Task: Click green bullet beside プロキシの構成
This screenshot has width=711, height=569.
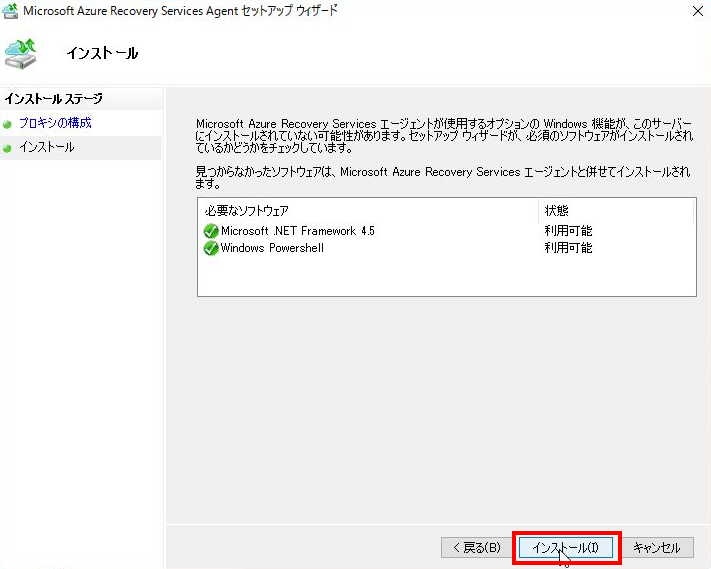Action: (7, 124)
